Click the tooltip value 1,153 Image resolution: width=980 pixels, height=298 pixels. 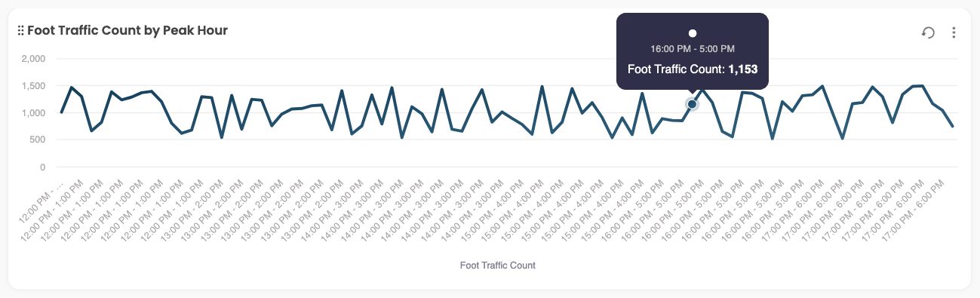(x=743, y=69)
